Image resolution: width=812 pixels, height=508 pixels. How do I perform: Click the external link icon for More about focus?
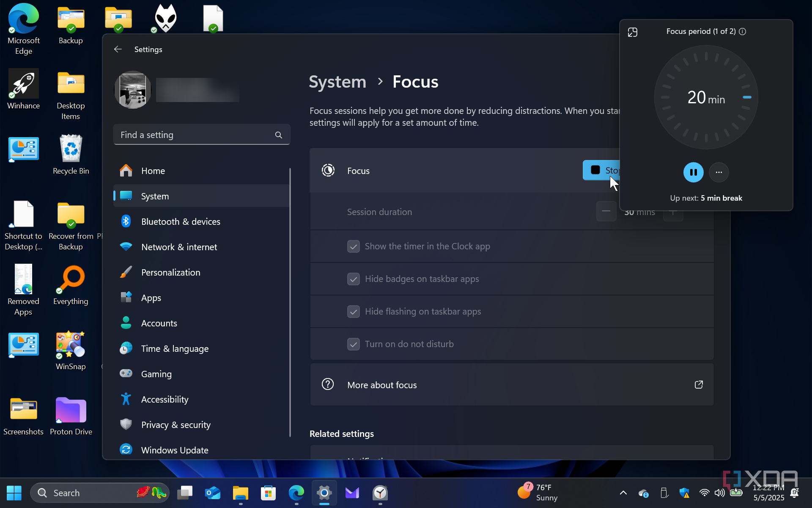point(699,385)
